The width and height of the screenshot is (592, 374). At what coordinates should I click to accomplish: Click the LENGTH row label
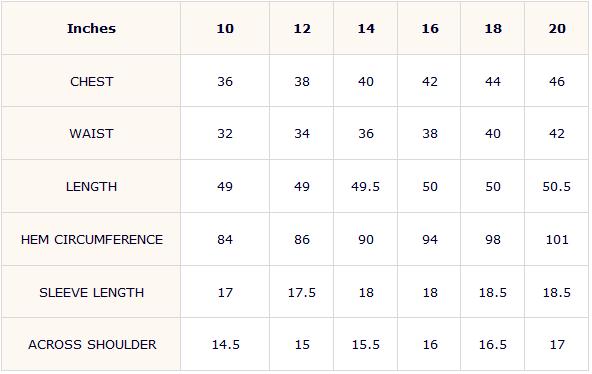click(x=91, y=186)
